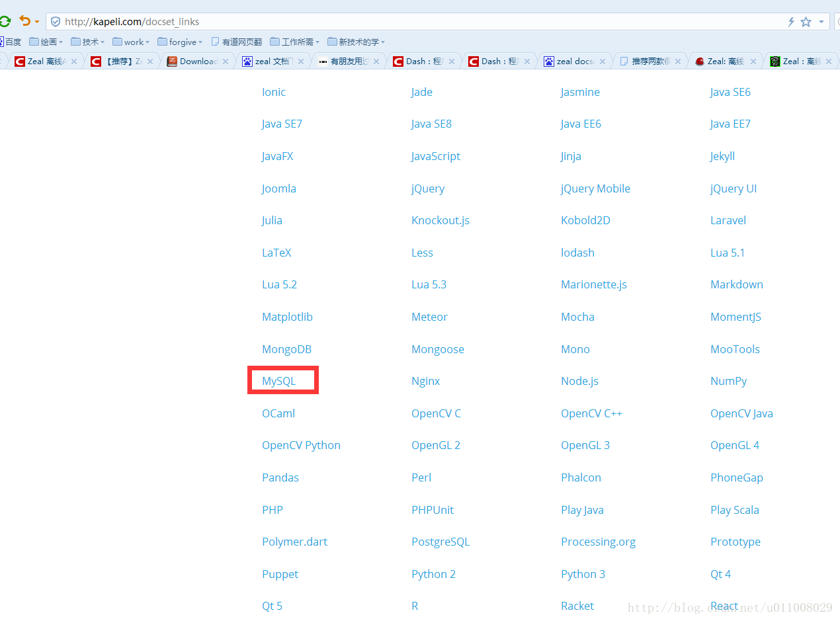
Task: Open the LaTeX docset link
Action: pyautogui.click(x=276, y=253)
